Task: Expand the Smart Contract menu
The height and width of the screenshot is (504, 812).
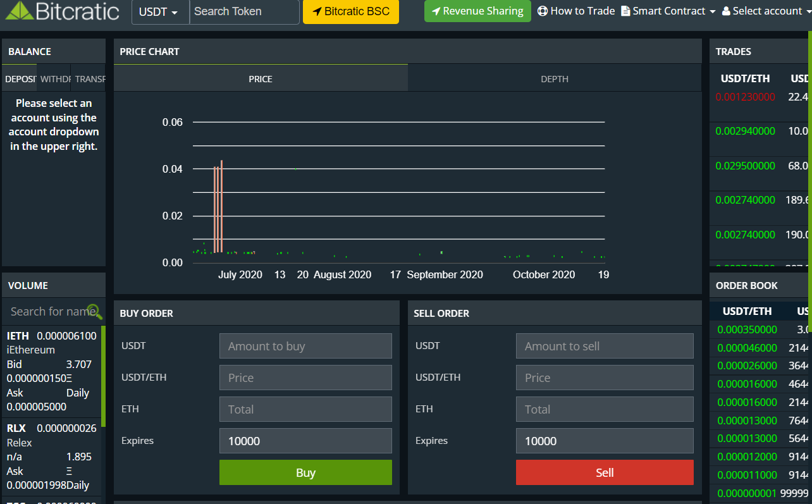Action: click(x=668, y=11)
